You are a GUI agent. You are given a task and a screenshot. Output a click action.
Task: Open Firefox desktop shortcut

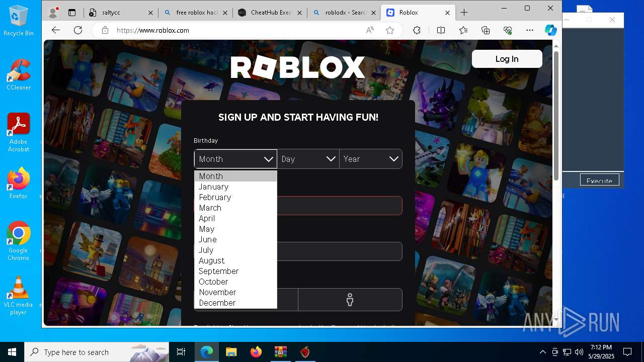(x=19, y=184)
